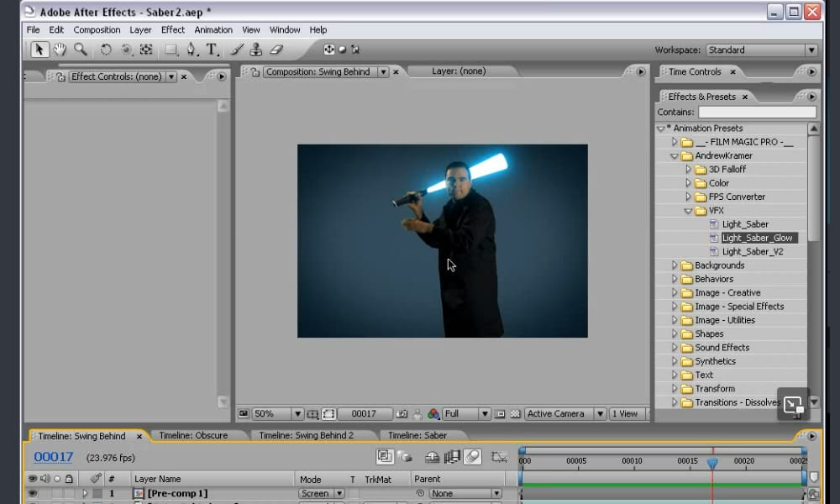The image size is (840, 504).
Task: Open the Active Camera view selector
Action: click(561, 413)
